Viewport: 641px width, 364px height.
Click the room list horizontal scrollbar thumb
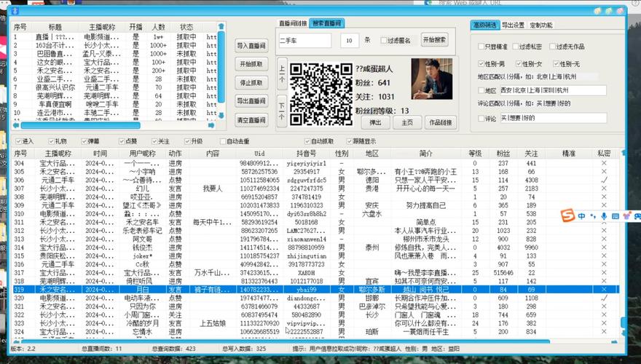click(x=81, y=125)
